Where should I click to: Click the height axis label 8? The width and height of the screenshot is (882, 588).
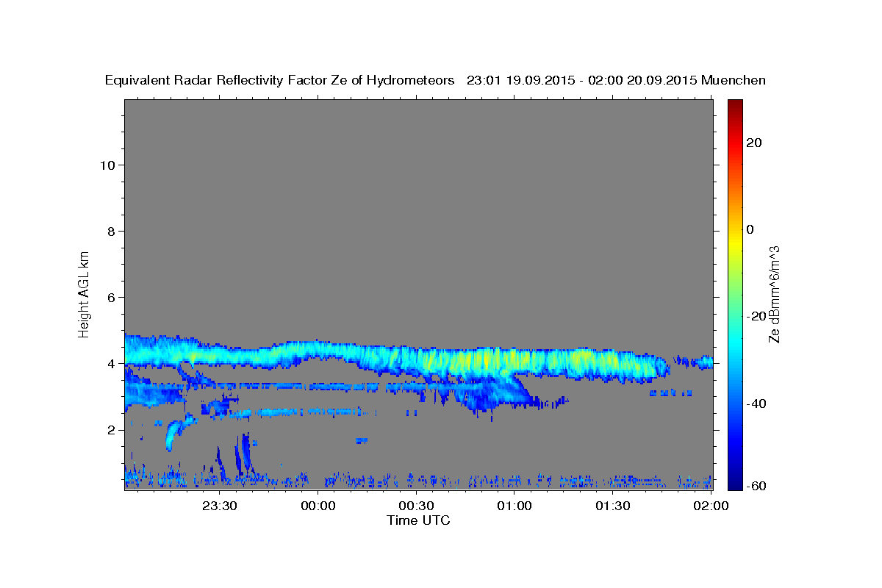111,231
